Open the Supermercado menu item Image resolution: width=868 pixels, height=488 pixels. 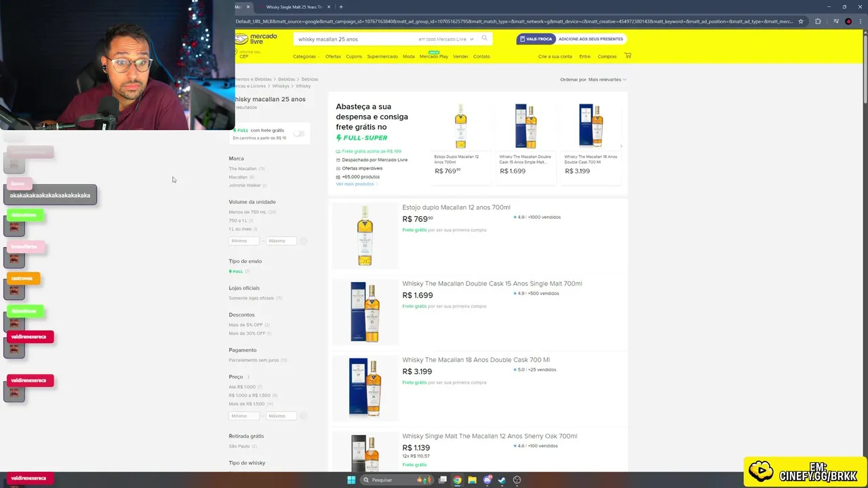382,56
